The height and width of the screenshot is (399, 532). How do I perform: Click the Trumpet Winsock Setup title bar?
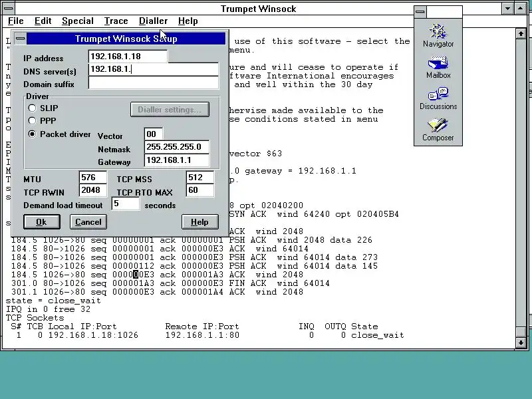coord(126,39)
